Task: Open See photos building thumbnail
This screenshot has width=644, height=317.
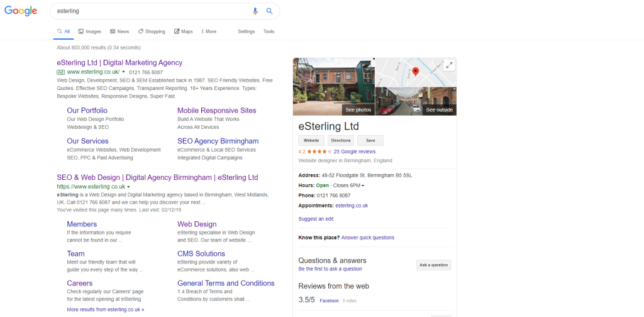Action: (x=333, y=87)
